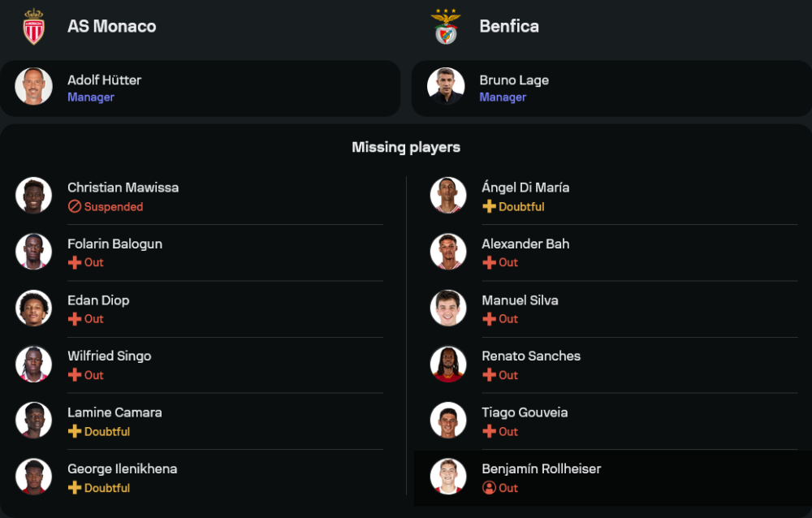This screenshot has height=518, width=812.
Task: Click the Benfica club crest
Action: pyautogui.click(x=446, y=26)
